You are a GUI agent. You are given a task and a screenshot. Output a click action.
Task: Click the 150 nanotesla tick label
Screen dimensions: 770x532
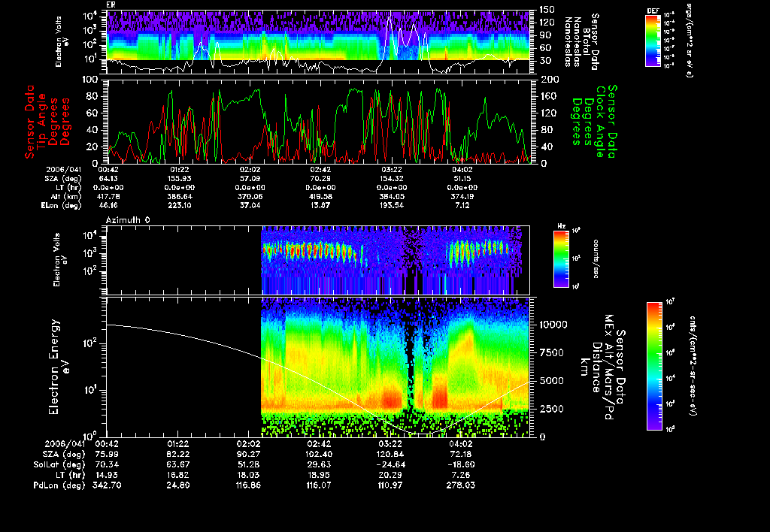pos(547,9)
